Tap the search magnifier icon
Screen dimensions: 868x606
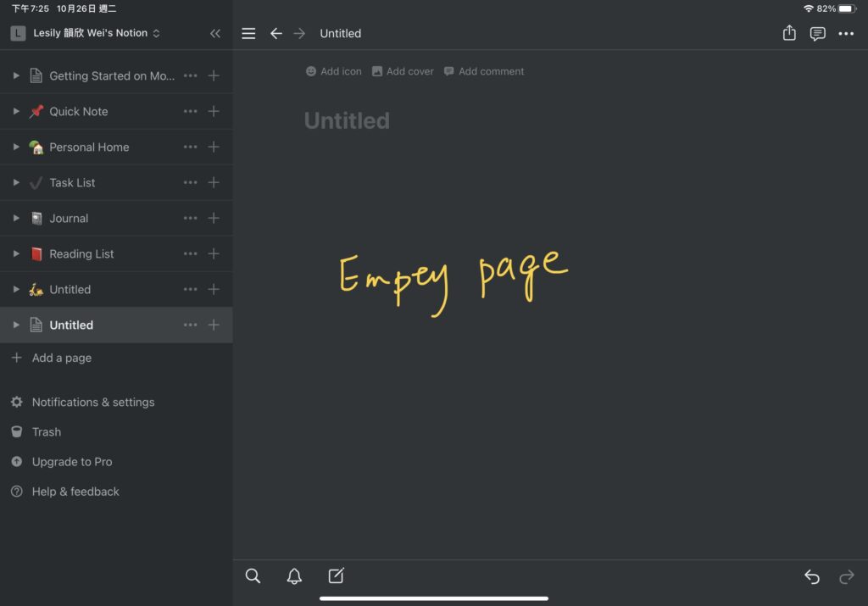[253, 576]
